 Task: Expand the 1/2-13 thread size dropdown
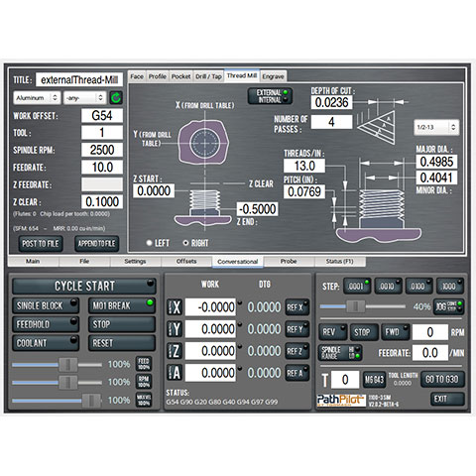pyautogui.click(x=436, y=127)
